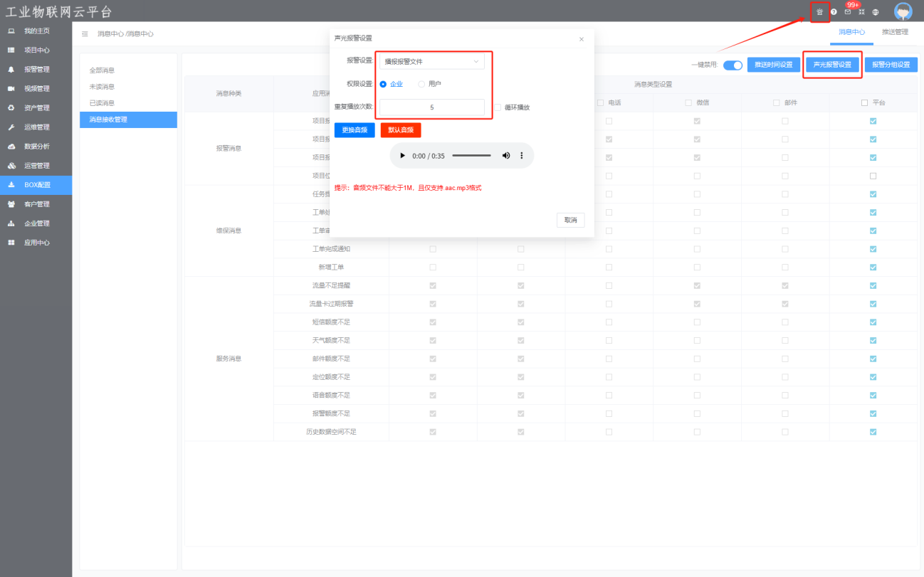This screenshot has width=924, height=577.
Task: Expand the 报警设置 dropdown
Action: click(x=431, y=61)
